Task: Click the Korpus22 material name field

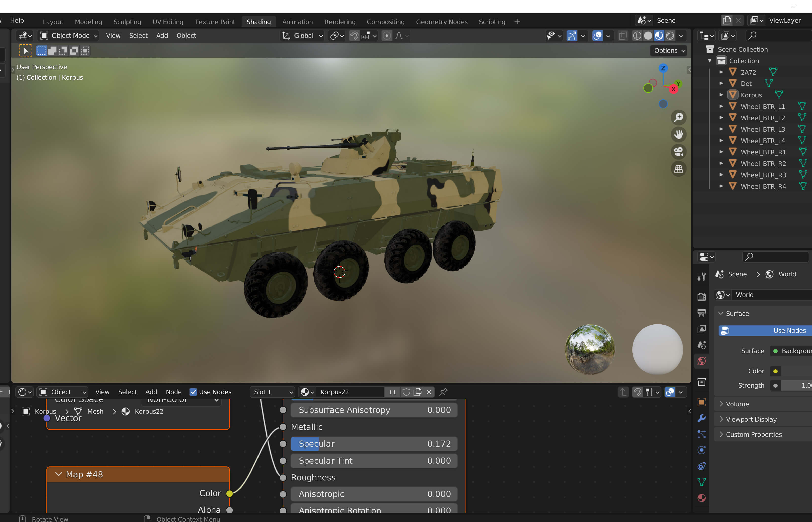Action: point(350,392)
